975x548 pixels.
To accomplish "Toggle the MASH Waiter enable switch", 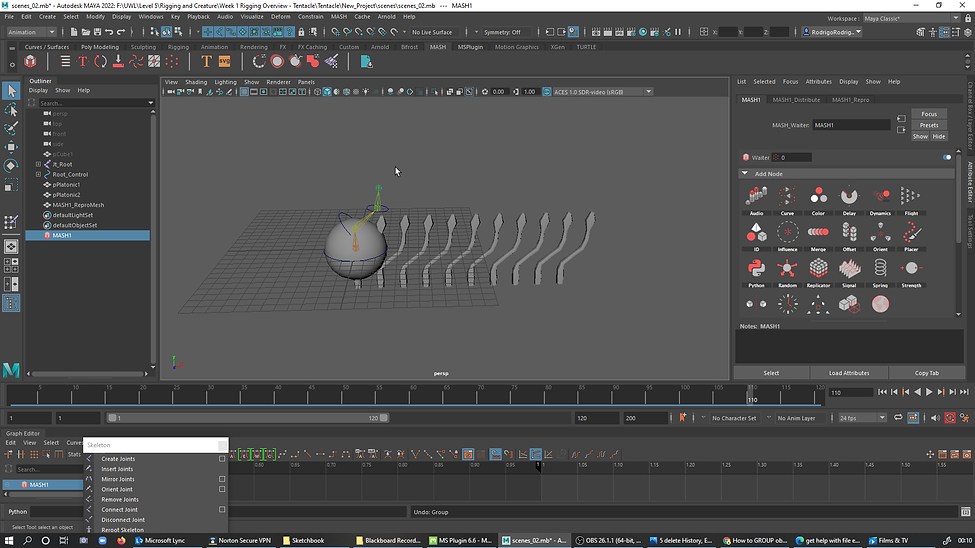I will 946,157.
